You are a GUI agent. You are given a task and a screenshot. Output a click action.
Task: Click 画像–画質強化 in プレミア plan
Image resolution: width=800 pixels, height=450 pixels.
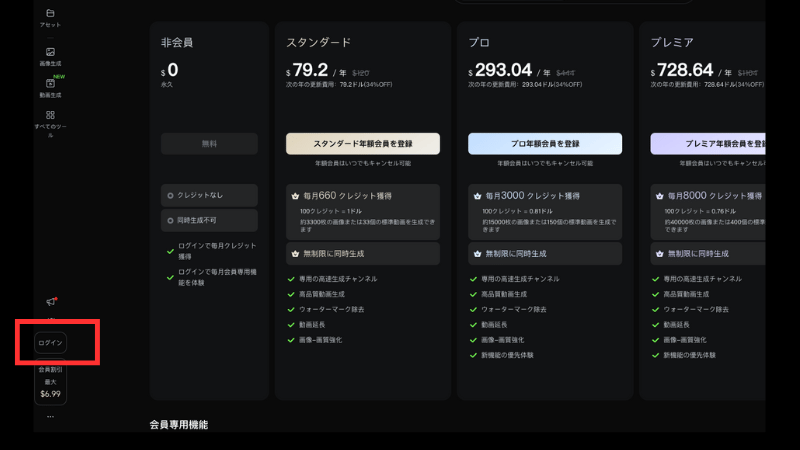click(685, 340)
